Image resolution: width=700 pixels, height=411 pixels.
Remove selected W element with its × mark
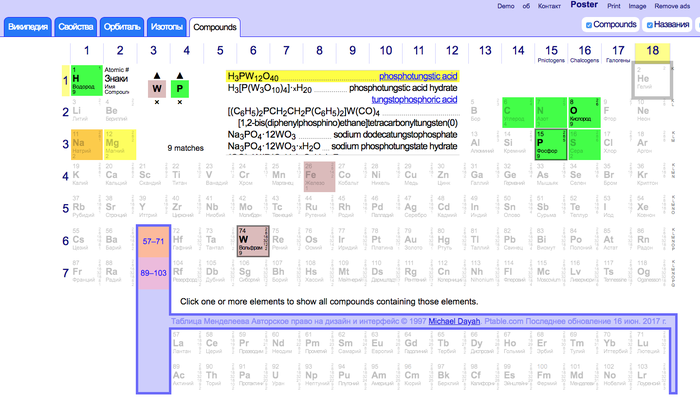point(156,103)
